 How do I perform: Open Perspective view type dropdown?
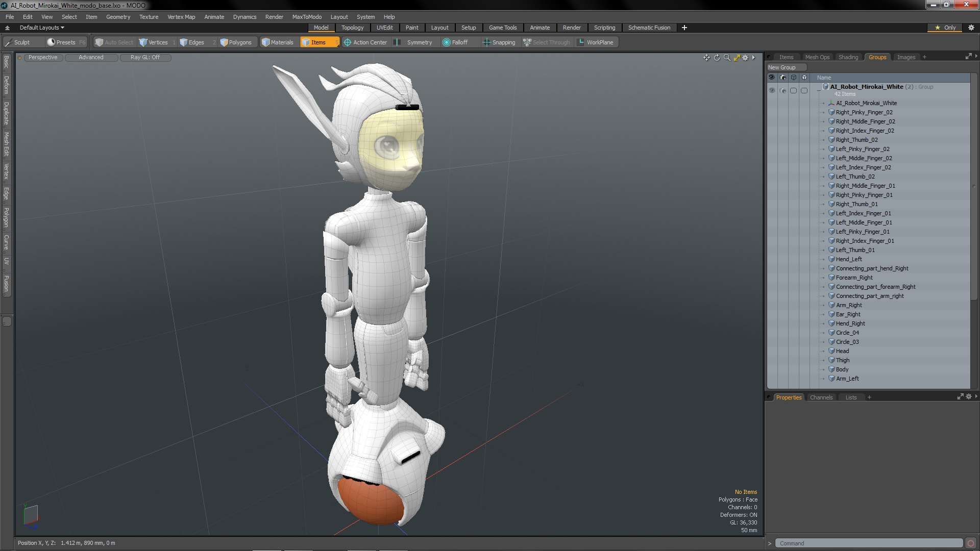pos(43,57)
